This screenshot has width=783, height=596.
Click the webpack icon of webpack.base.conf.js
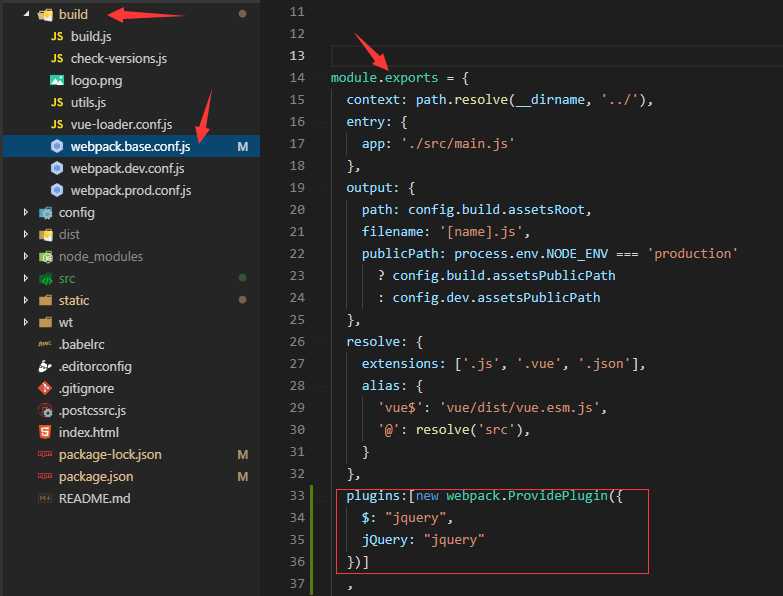pos(57,146)
